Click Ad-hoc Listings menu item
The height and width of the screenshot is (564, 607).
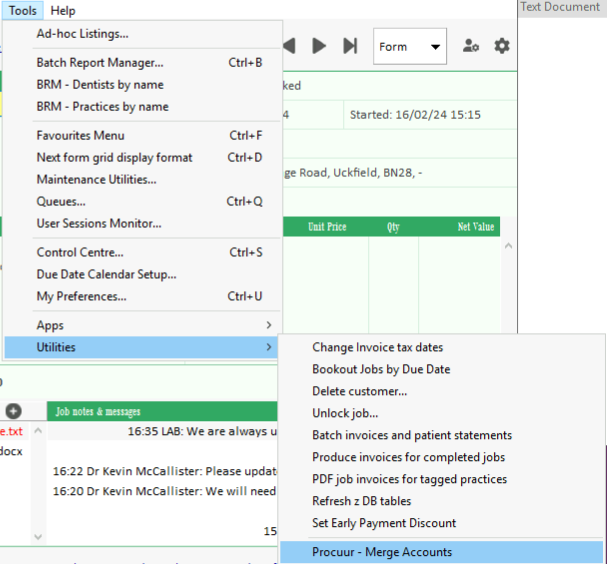pos(82,33)
